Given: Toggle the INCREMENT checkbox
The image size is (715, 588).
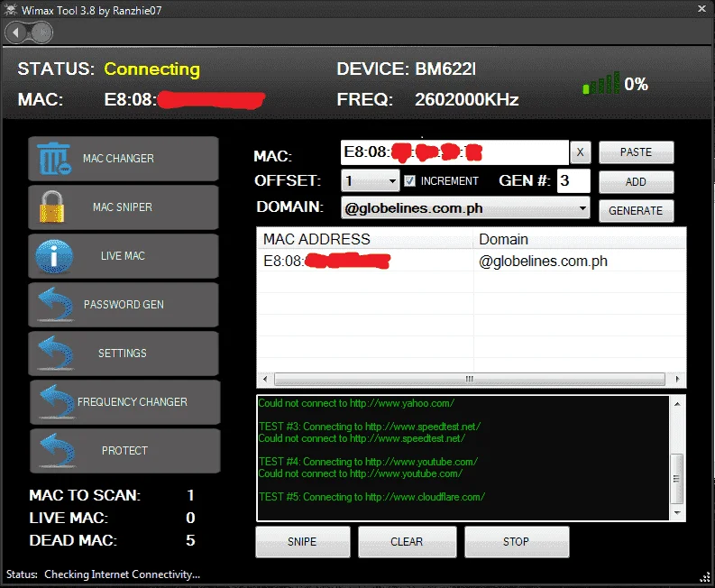Looking at the screenshot, I should click(x=410, y=181).
